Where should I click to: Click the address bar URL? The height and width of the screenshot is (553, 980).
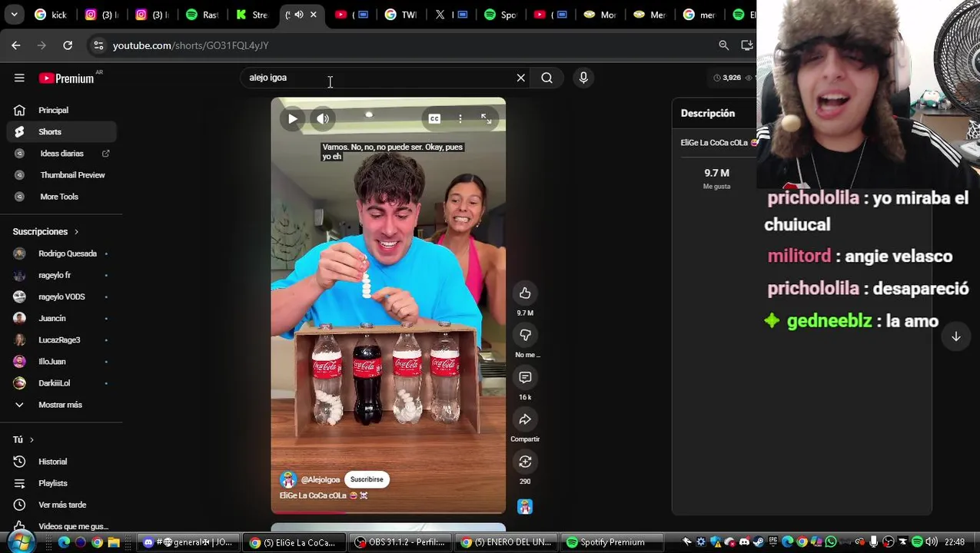point(191,45)
